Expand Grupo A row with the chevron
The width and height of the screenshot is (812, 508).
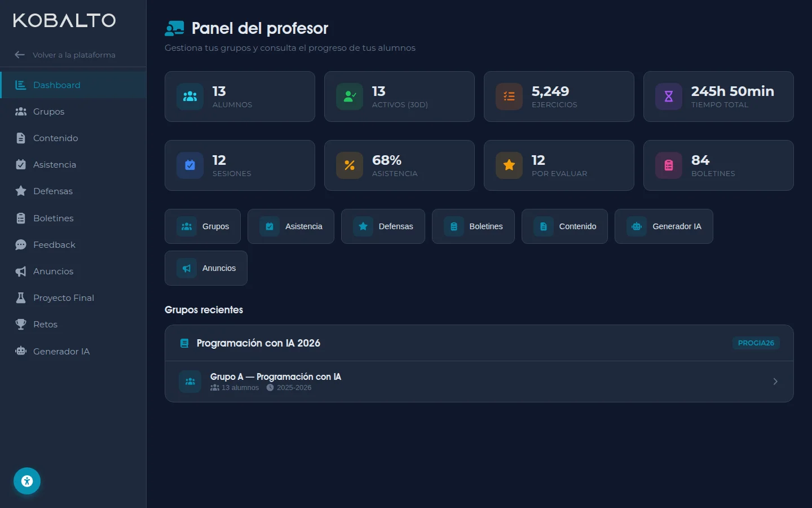click(x=775, y=382)
